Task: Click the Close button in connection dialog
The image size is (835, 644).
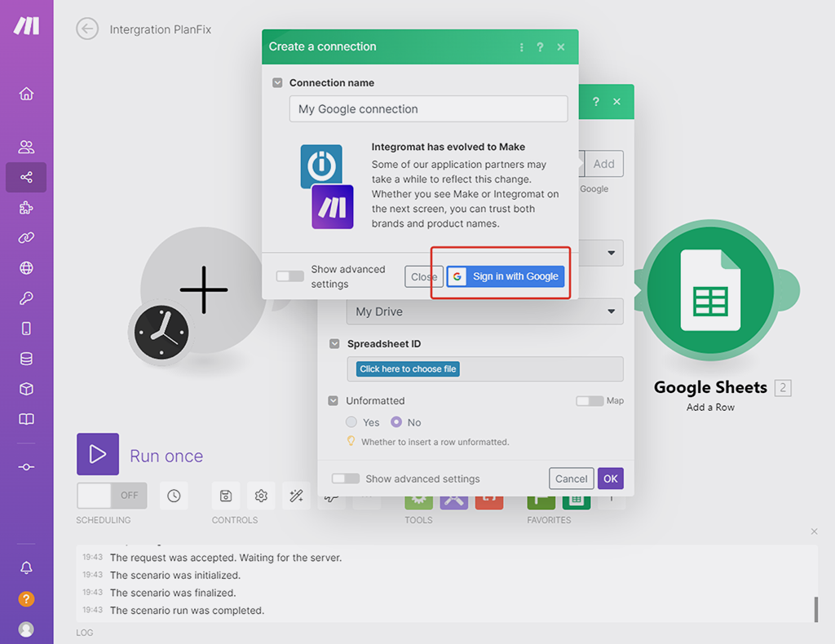Action: click(424, 277)
